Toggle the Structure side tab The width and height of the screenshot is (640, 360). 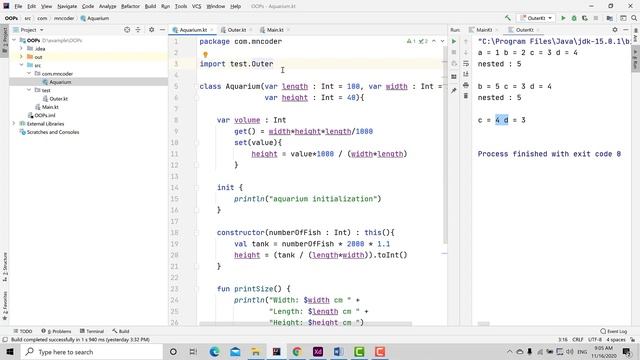coord(4,267)
